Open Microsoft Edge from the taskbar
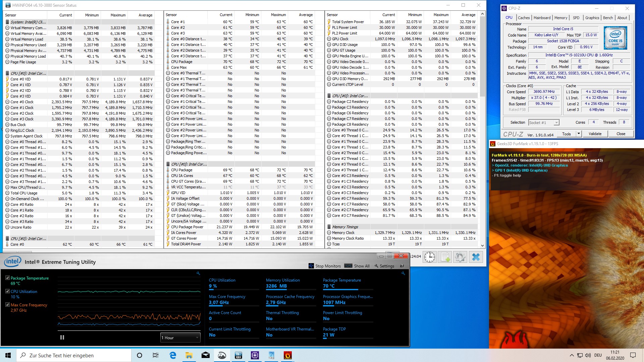Screen dimensions: 644x362 click(173, 355)
